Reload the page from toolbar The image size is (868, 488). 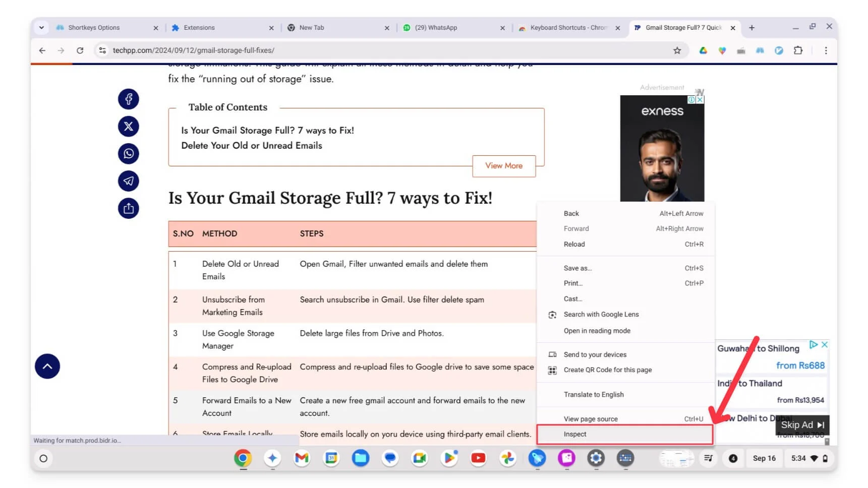[80, 50]
